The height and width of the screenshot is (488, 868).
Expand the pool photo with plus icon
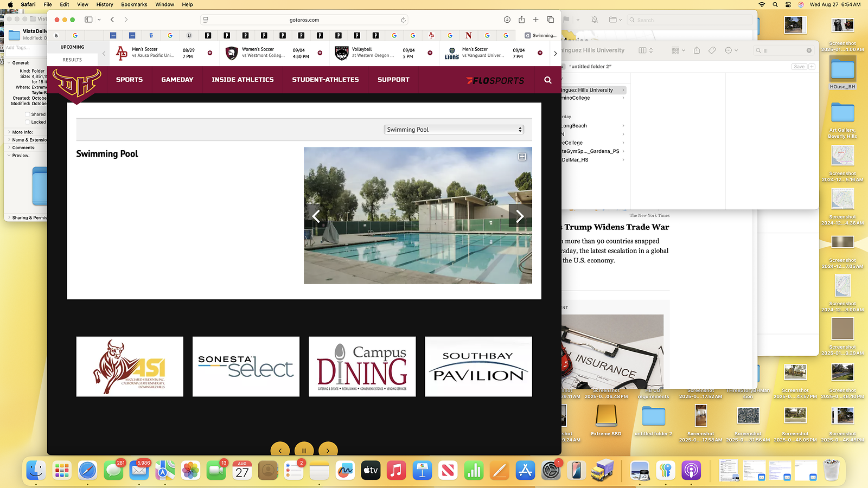[522, 157]
